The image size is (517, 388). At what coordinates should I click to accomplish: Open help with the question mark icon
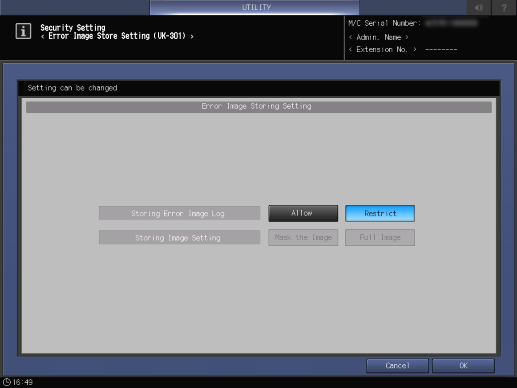[504, 7]
